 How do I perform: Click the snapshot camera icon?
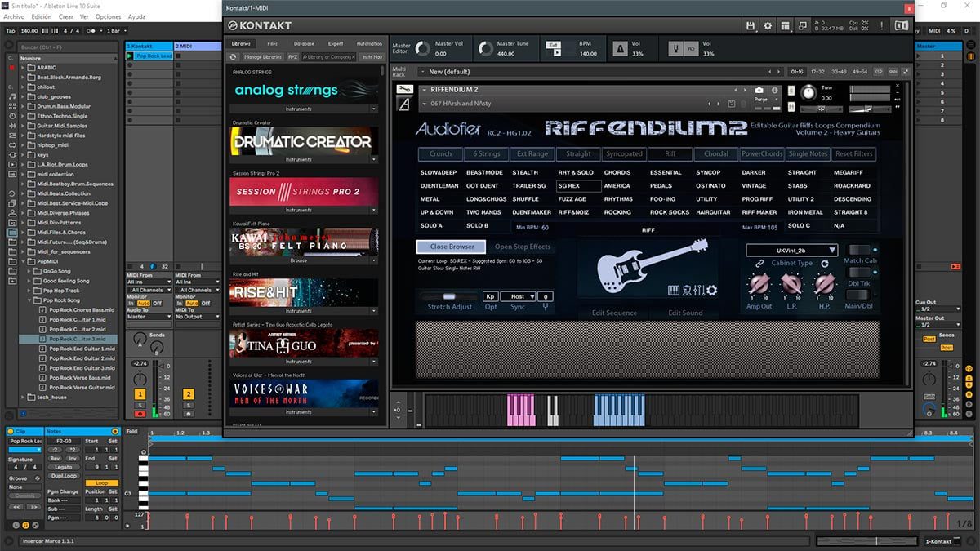point(759,90)
